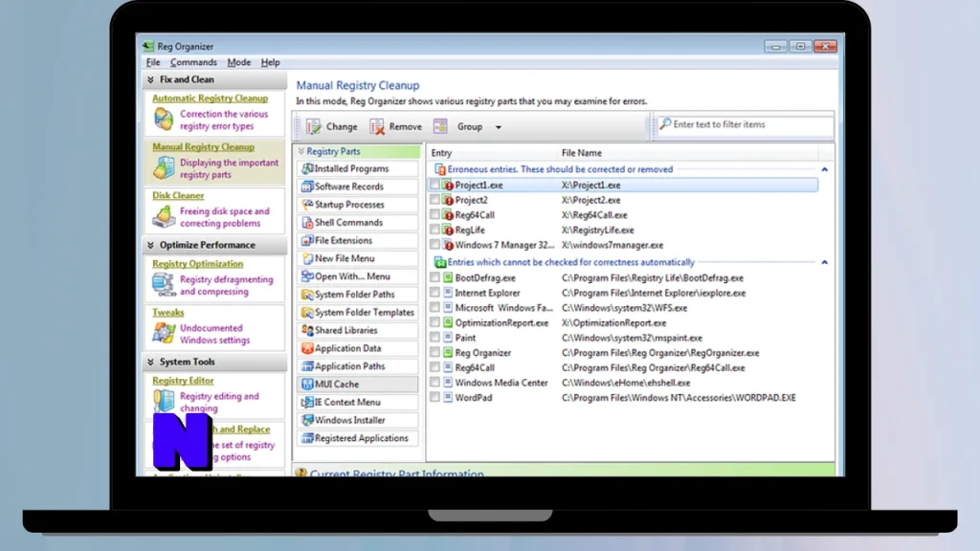Screen dimensions: 980x551
Task: Open the Group dropdown arrow
Action: click(498, 127)
